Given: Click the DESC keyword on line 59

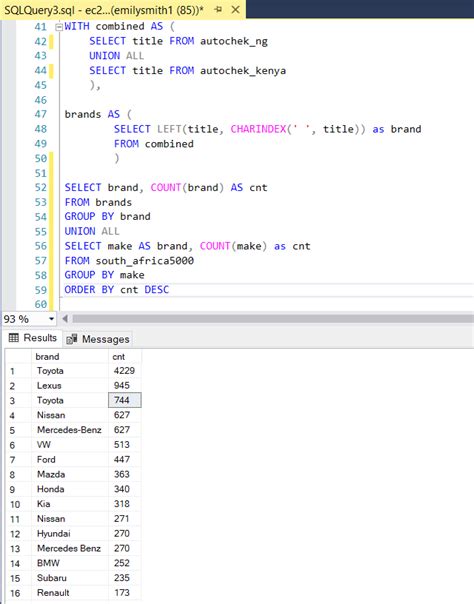Looking at the screenshot, I should click(x=157, y=290).
